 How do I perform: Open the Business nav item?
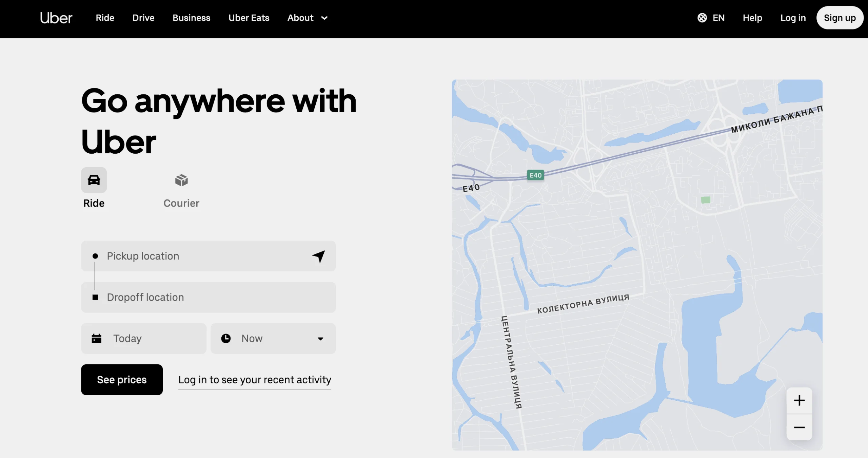[191, 18]
